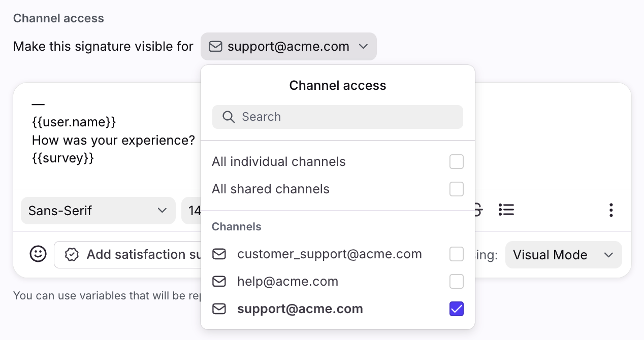Click envelope icon beside help@acme.com
Viewport: 644px width, 340px height.
click(x=219, y=282)
